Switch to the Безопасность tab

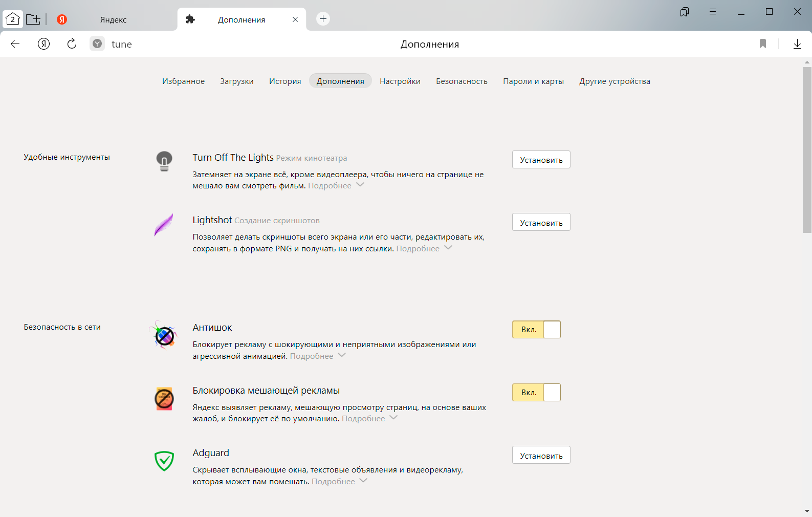[462, 81]
